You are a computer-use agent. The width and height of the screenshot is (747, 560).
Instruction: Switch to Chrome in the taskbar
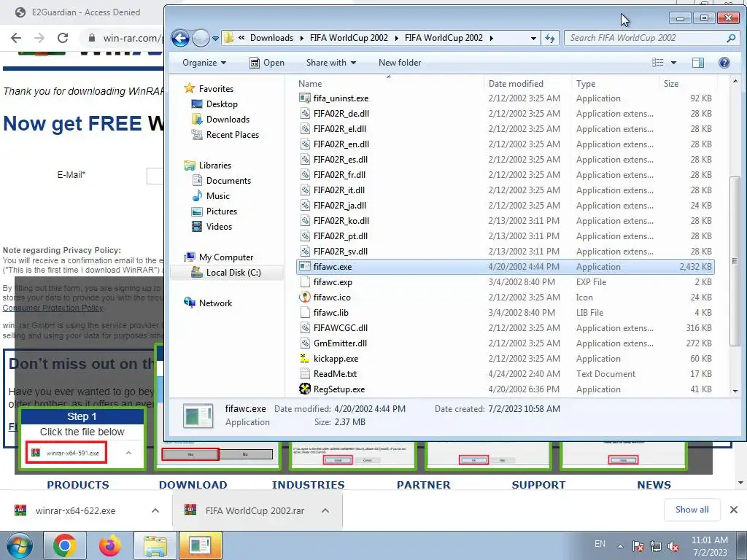click(x=65, y=545)
